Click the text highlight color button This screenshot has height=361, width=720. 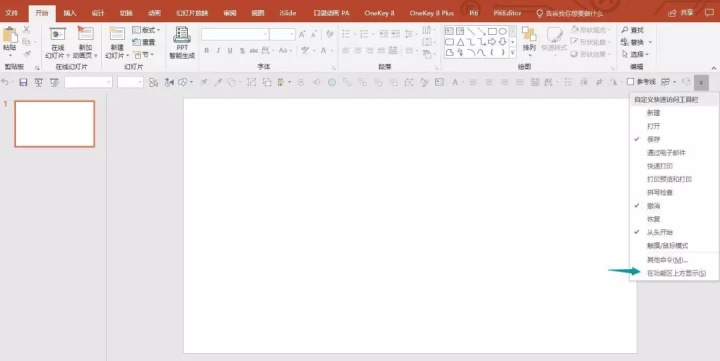(305, 51)
